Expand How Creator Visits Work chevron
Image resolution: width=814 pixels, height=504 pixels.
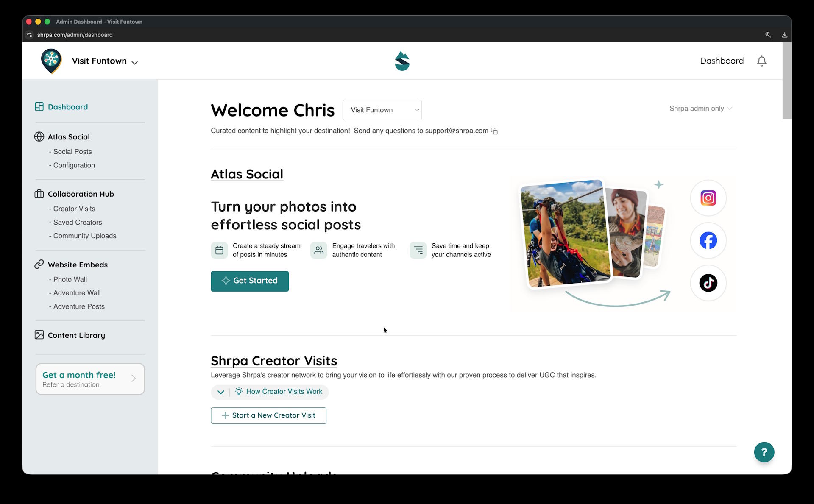coord(220,392)
